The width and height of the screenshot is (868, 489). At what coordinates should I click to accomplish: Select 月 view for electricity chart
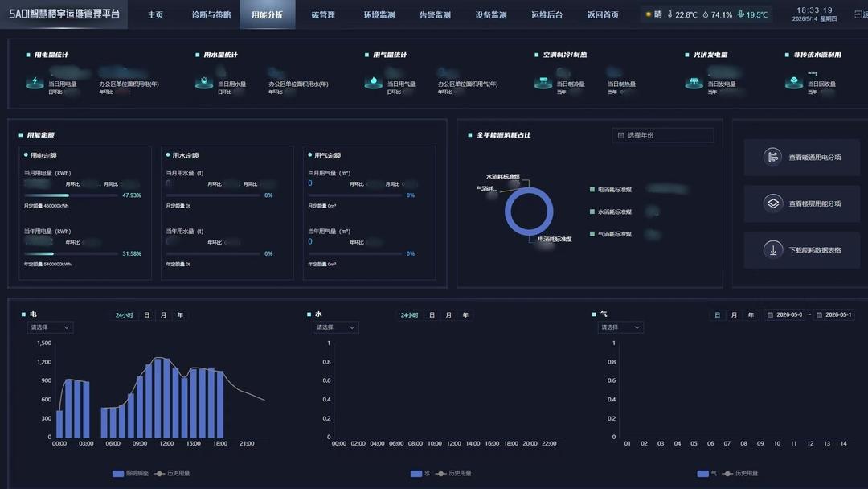point(163,315)
